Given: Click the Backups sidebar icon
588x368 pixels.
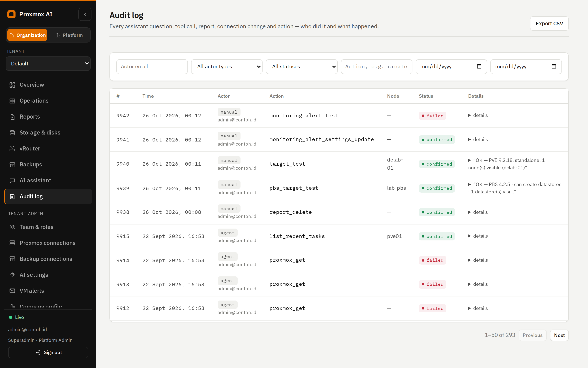Looking at the screenshot, I should pyautogui.click(x=12, y=165).
